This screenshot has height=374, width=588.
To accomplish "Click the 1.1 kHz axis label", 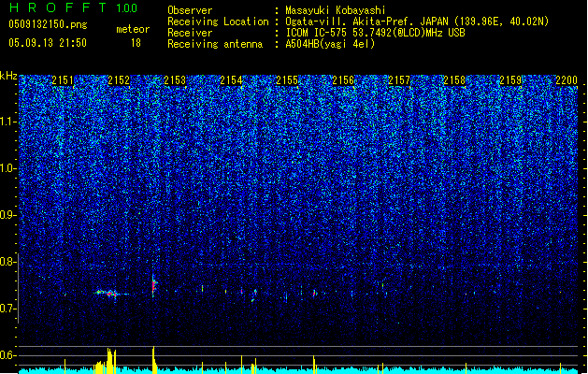I will (x=8, y=122).
